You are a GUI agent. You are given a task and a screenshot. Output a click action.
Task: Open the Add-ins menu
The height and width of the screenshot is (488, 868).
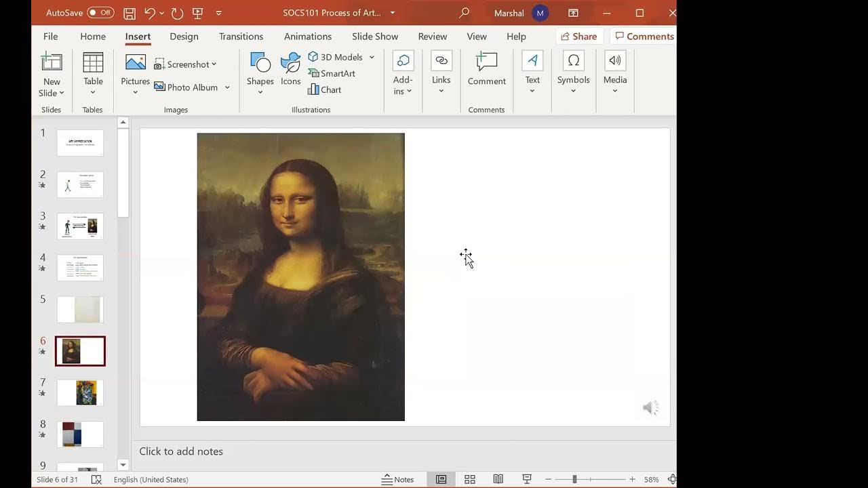click(x=403, y=73)
